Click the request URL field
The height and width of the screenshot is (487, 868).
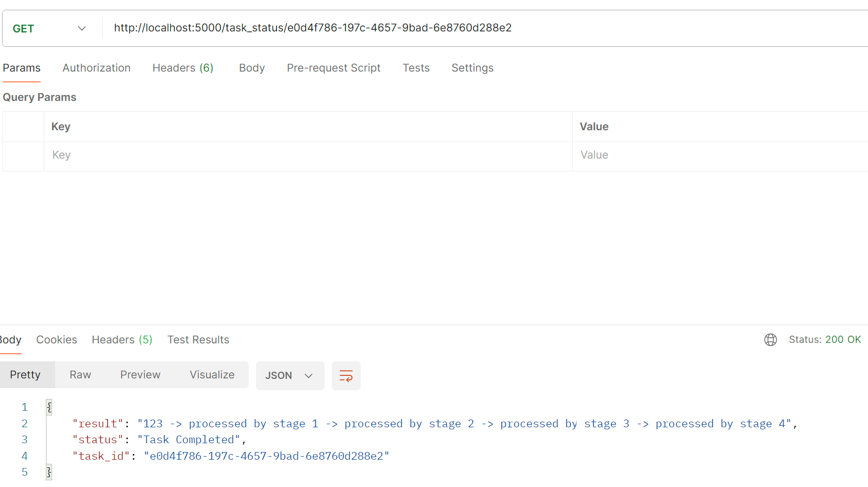[484, 28]
